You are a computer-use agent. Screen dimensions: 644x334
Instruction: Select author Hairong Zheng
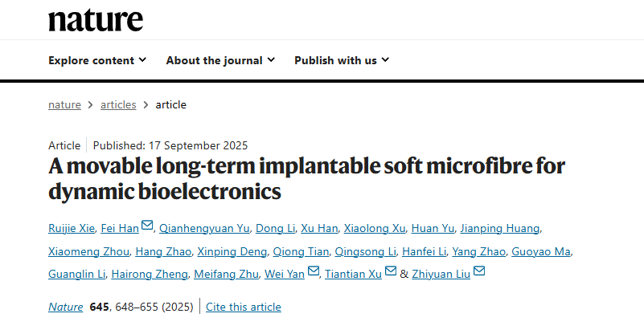(x=151, y=275)
